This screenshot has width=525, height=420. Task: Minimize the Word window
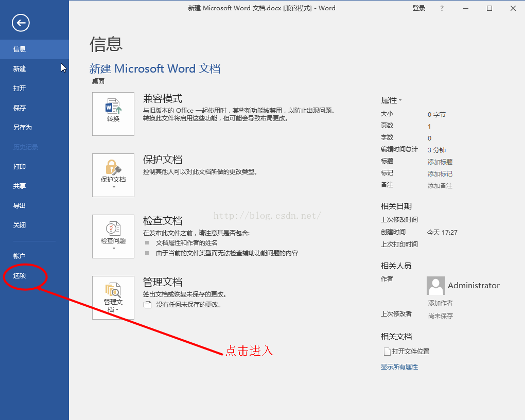466,8
